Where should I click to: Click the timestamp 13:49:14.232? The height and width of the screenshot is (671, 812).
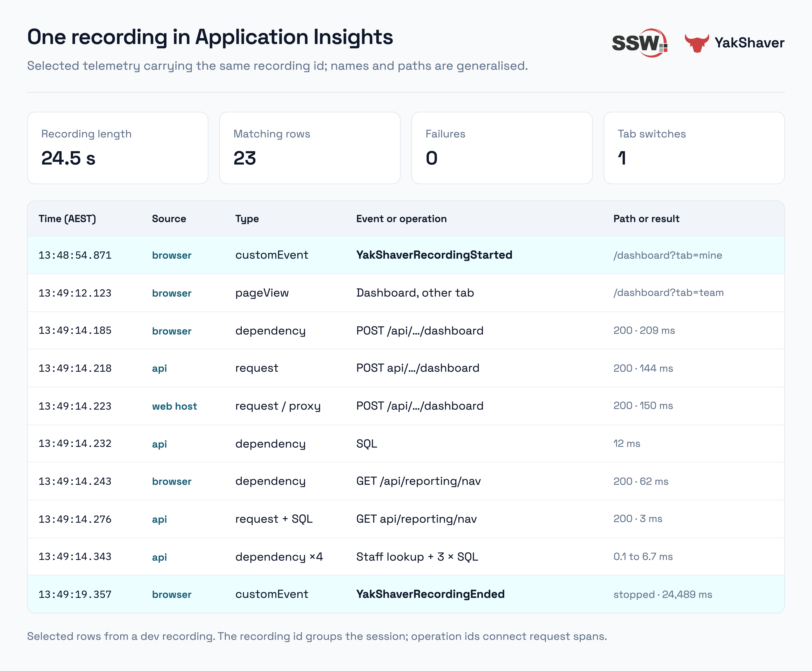(75, 444)
